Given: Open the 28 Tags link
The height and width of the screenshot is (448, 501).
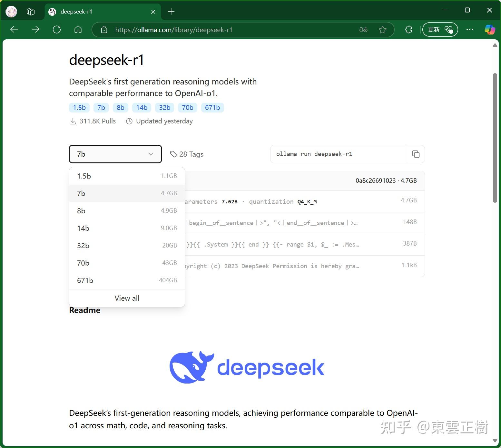Looking at the screenshot, I should [187, 154].
